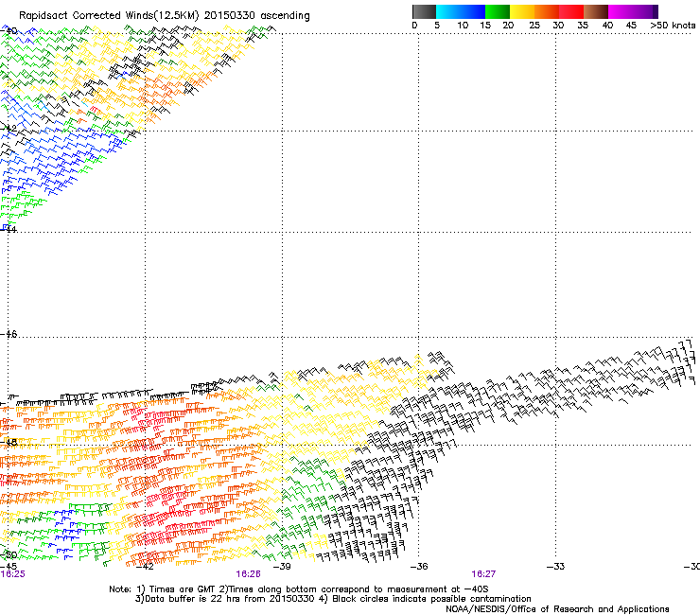Click the red 30-35 knots legend segment

pos(571,11)
